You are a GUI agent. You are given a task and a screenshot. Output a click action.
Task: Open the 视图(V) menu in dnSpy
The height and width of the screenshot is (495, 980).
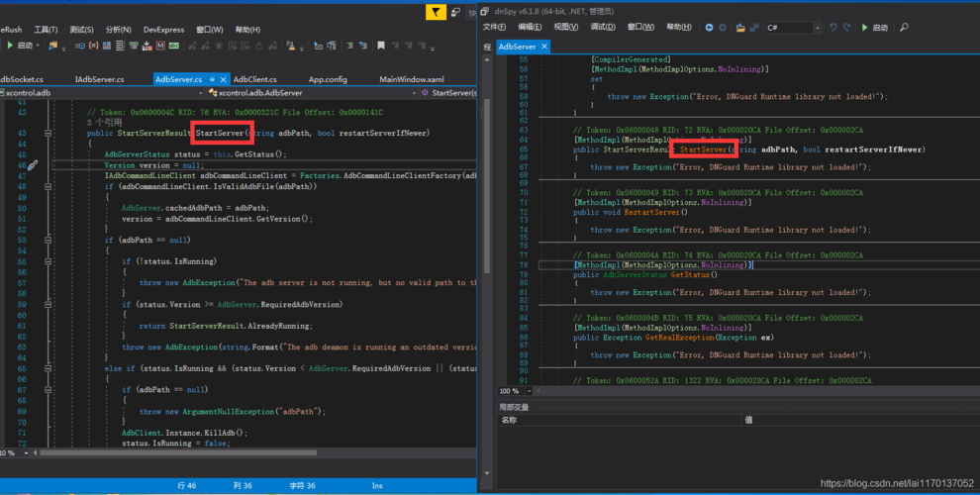tap(565, 27)
